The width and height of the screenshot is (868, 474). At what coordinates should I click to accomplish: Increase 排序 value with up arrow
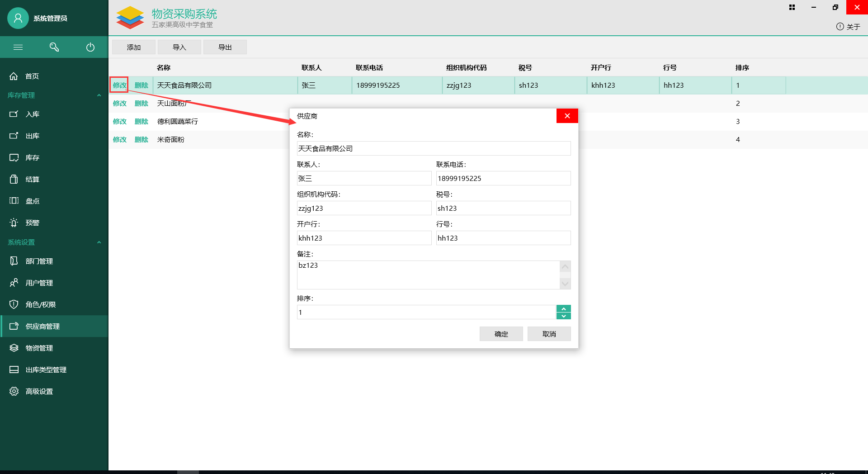click(x=564, y=308)
